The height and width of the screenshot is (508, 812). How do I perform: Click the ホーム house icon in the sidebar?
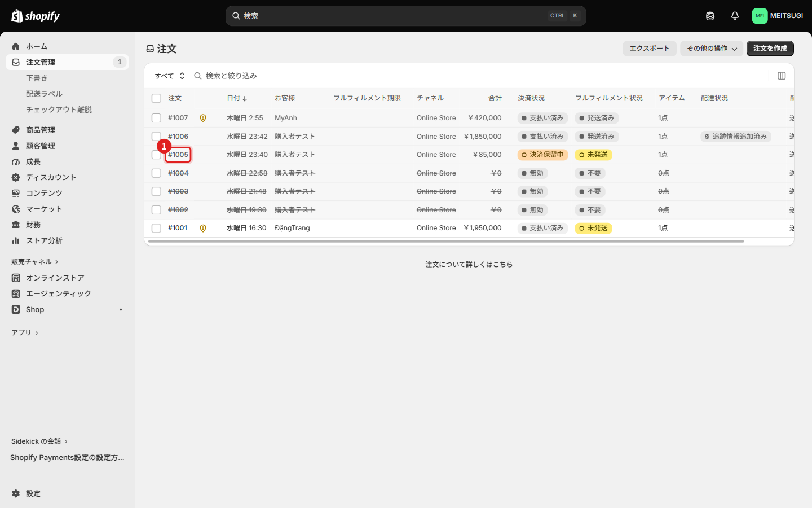16,46
